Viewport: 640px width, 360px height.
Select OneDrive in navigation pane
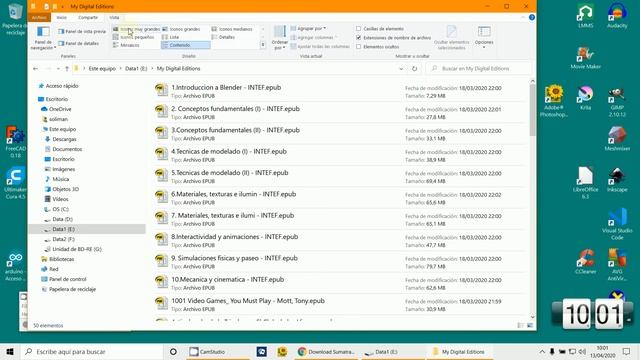[x=60, y=109]
